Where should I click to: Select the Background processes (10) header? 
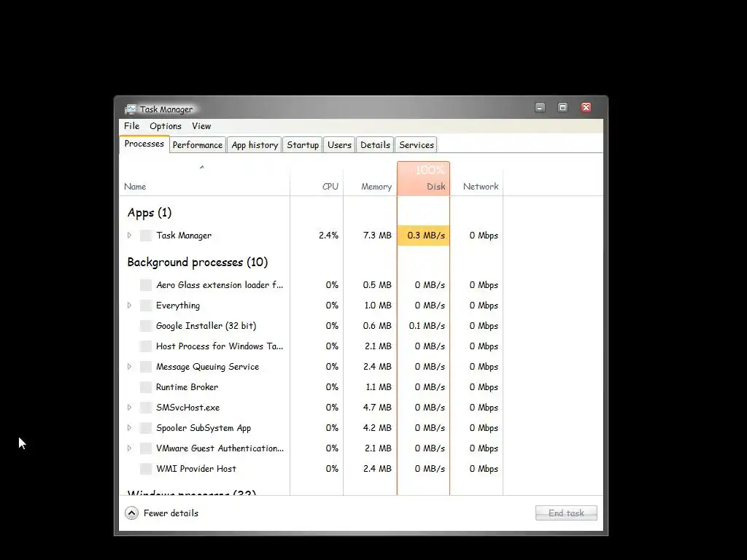click(x=198, y=262)
